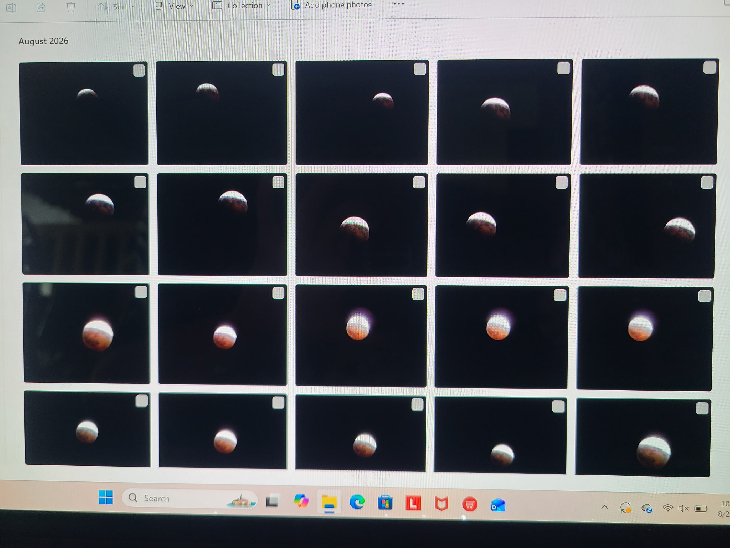This screenshot has width=730, height=548.
Task: Open the first moon photo in third row
Action: (x=87, y=333)
